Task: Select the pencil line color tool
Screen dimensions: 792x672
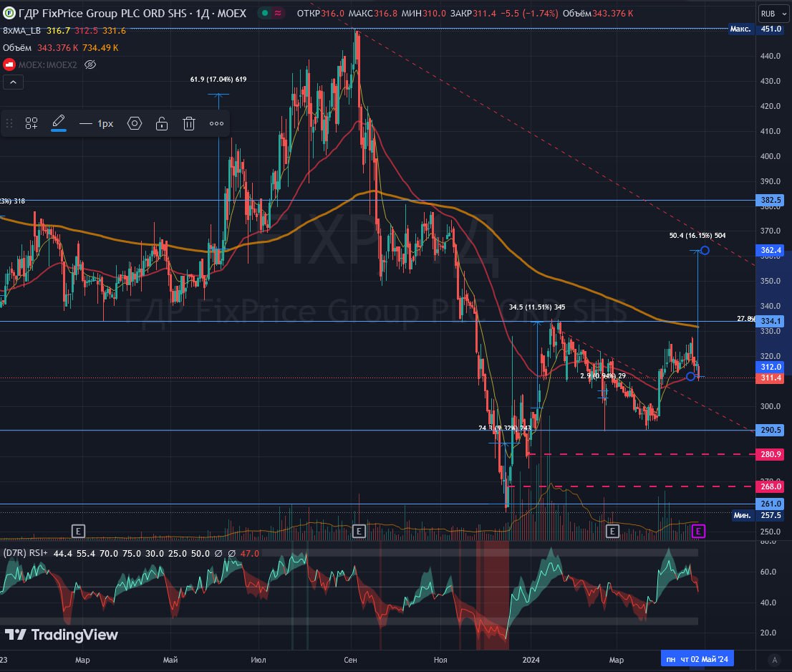Action: [x=59, y=123]
